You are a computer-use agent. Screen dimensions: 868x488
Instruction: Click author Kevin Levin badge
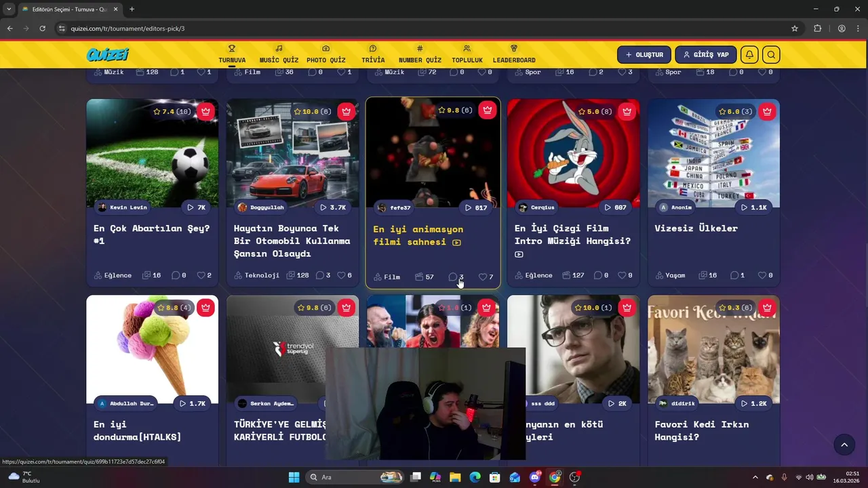click(123, 207)
